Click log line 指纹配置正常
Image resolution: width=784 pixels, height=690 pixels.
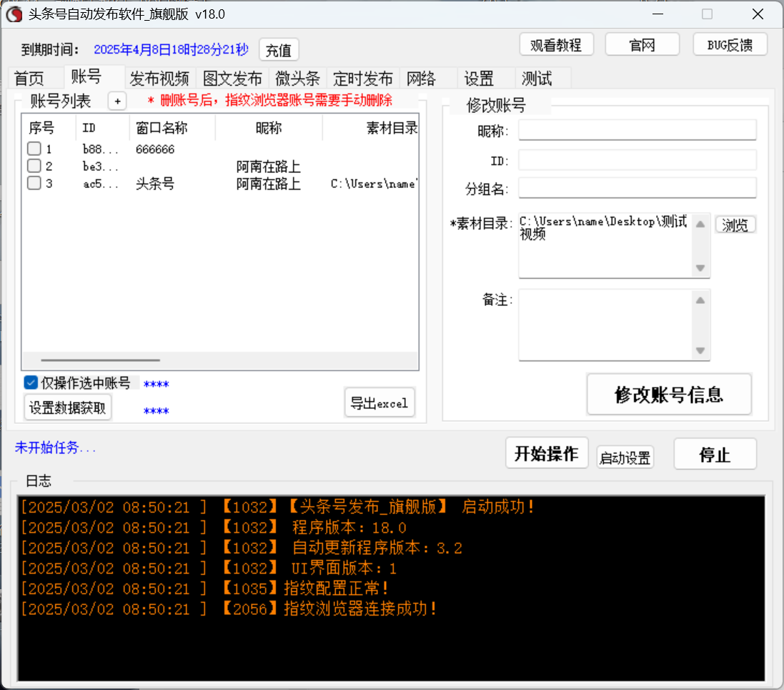tap(204, 588)
